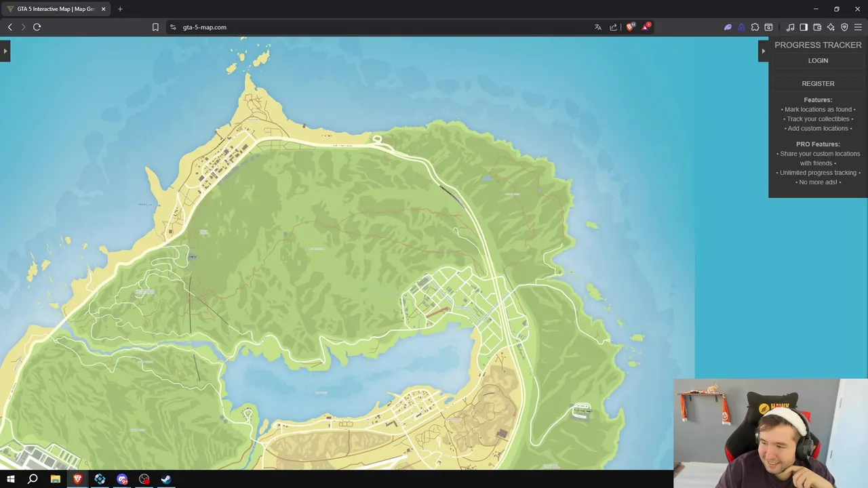Open the tab search icon in the toolbar

(768, 27)
